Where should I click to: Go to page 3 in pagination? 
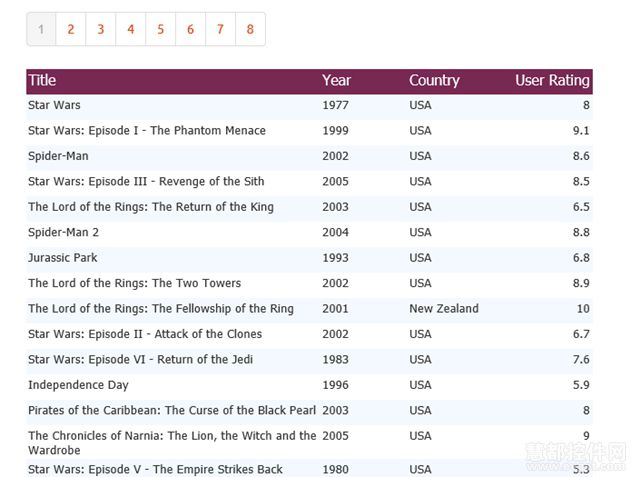pos(101,29)
